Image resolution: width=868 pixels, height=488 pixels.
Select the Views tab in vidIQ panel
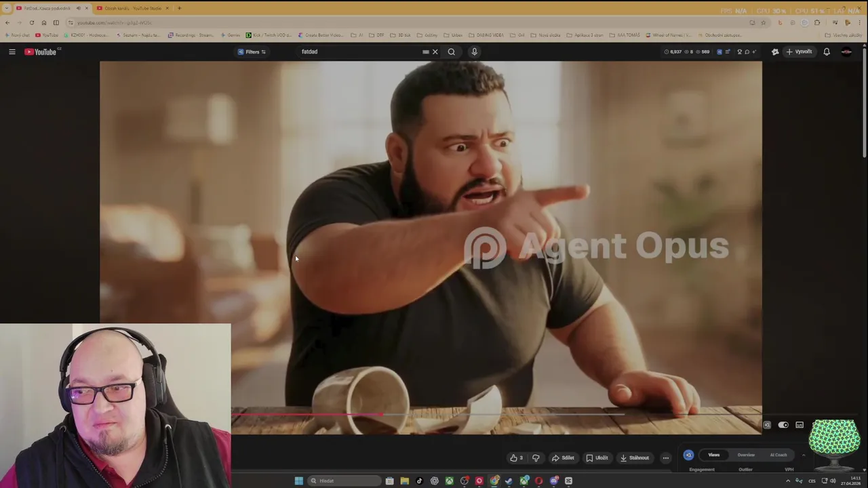(714, 455)
